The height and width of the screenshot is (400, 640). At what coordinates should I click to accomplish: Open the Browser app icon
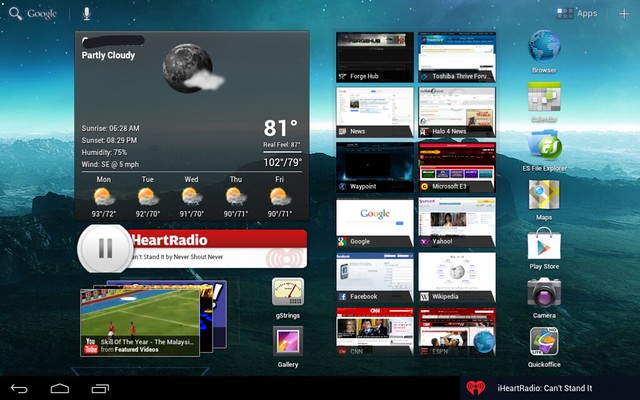click(x=544, y=46)
